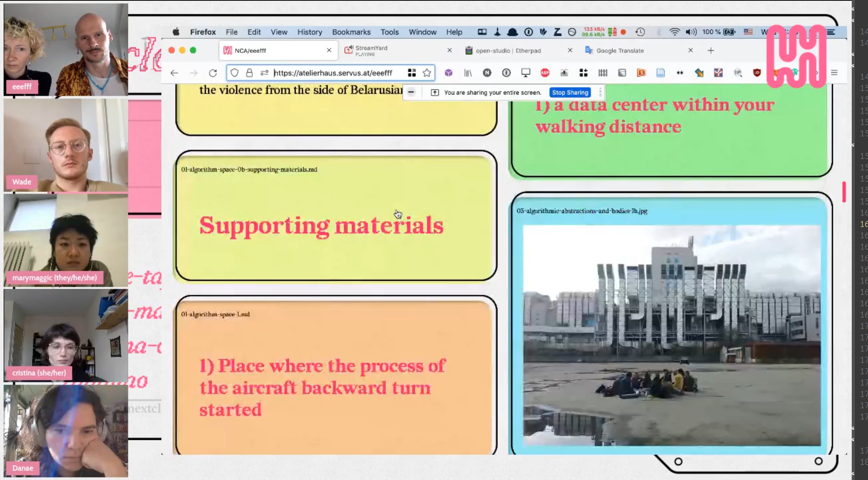
Task: Open the Firefox hamburger application menu
Action: (x=834, y=73)
